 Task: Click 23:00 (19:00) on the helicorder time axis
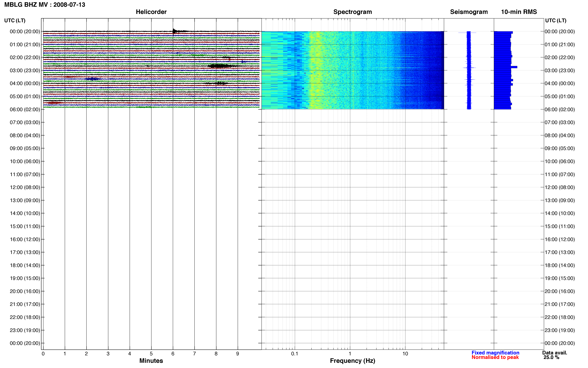(25, 330)
